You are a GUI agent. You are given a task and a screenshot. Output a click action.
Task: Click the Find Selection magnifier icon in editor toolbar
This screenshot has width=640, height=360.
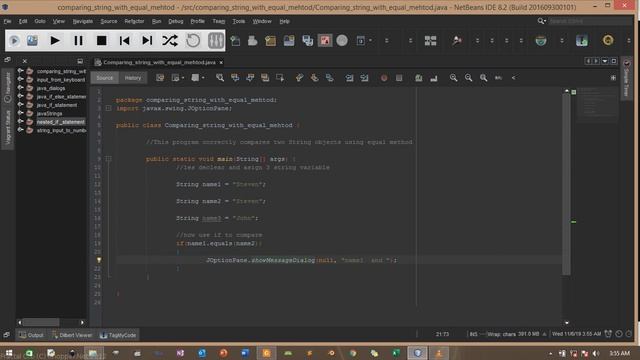tap(220, 78)
